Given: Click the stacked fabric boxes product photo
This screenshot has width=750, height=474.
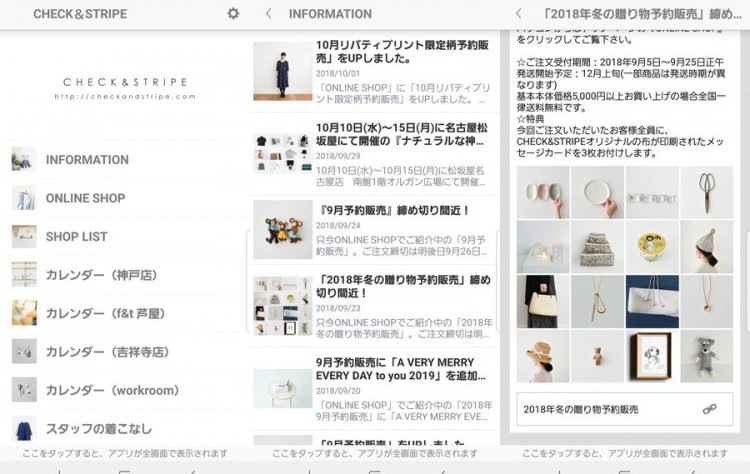Looking at the screenshot, I should coord(597,247).
